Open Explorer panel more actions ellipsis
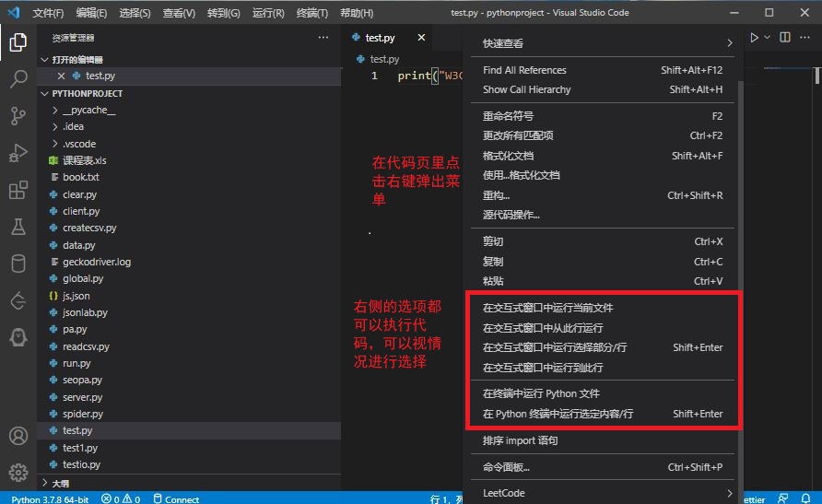822x504 pixels. pos(323,37)
